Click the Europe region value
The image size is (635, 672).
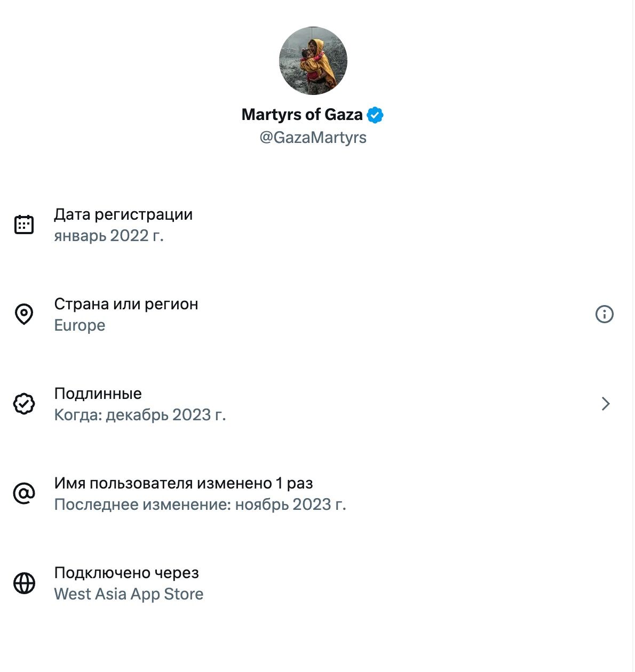80,325
